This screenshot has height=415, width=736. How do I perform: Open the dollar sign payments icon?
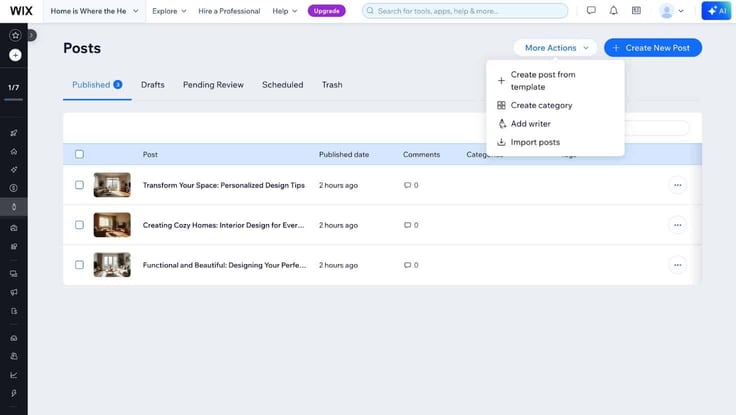[x=14, y=188]
